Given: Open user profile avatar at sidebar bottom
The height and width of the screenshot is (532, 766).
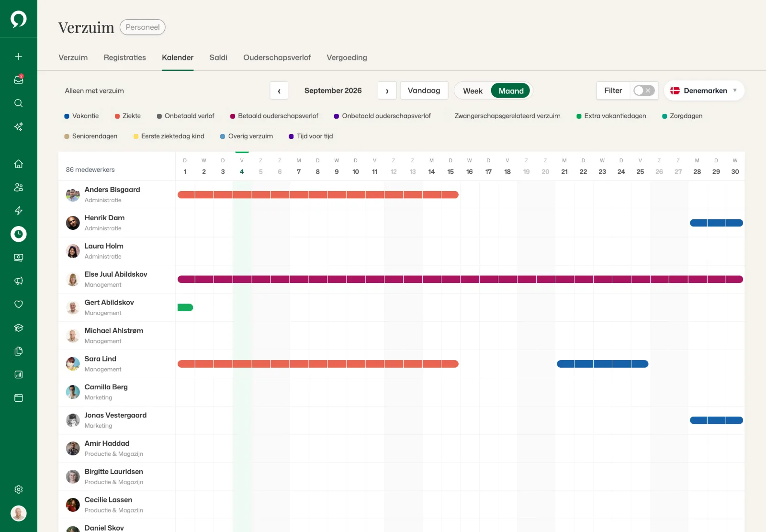Looking at the screenshot, I should tap(19, 513).
